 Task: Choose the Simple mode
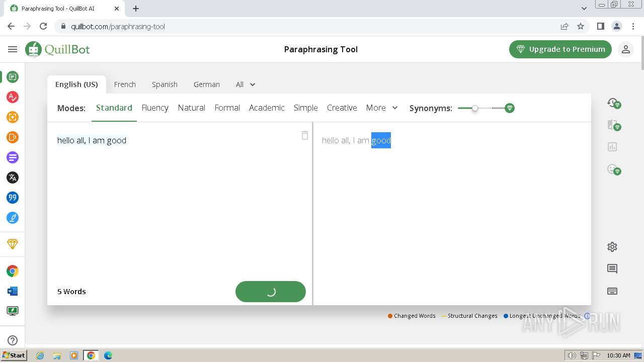click(306, 108)
